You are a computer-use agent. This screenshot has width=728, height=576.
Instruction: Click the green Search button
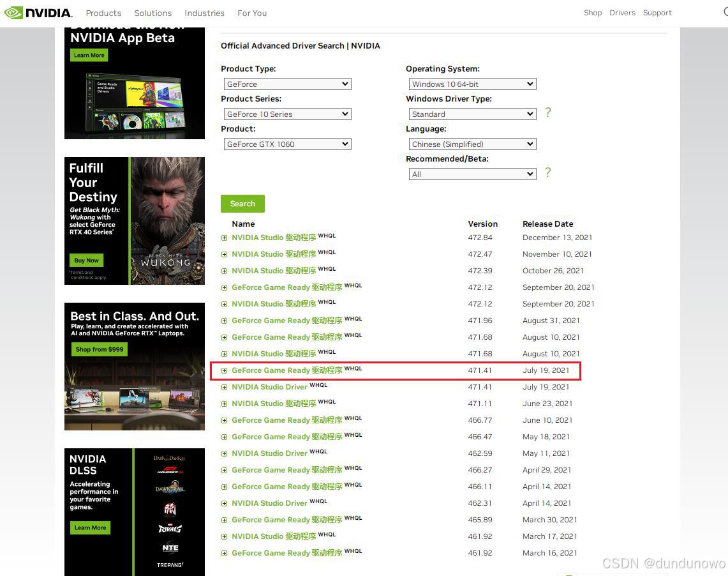coord(242,204)
